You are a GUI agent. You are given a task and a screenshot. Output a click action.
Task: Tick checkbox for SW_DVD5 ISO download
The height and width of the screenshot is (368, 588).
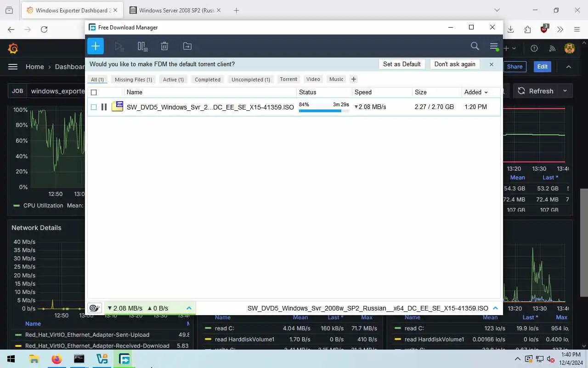94,107
